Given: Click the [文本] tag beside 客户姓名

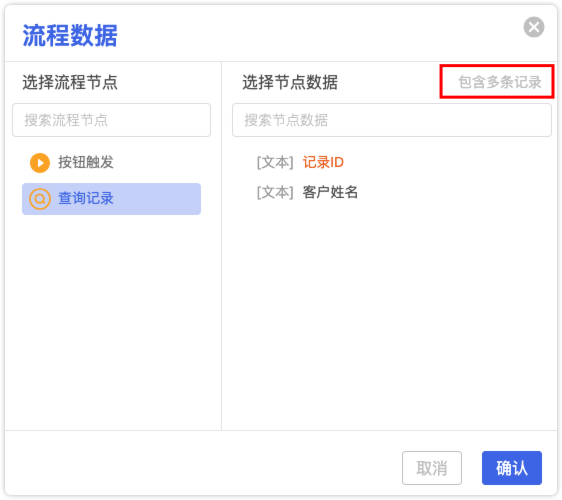Looking at the screenshot, I should (275, 192).
